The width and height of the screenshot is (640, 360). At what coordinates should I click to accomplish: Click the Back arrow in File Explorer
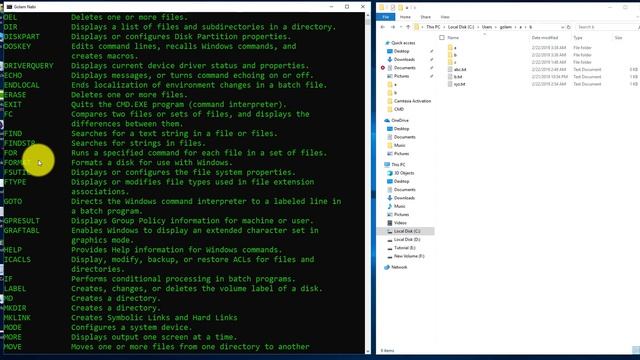[382, 27]
